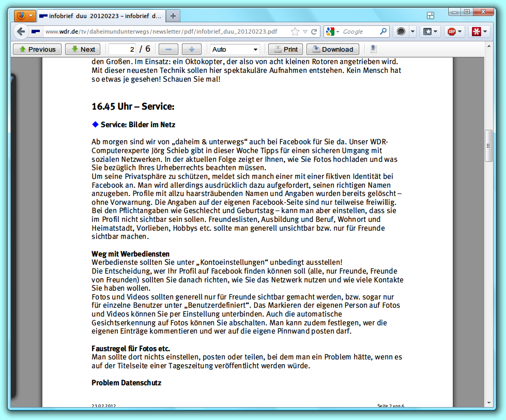The image size is (506, 420).
Task: Zoom out with the minus button
Action: point(168,49)
